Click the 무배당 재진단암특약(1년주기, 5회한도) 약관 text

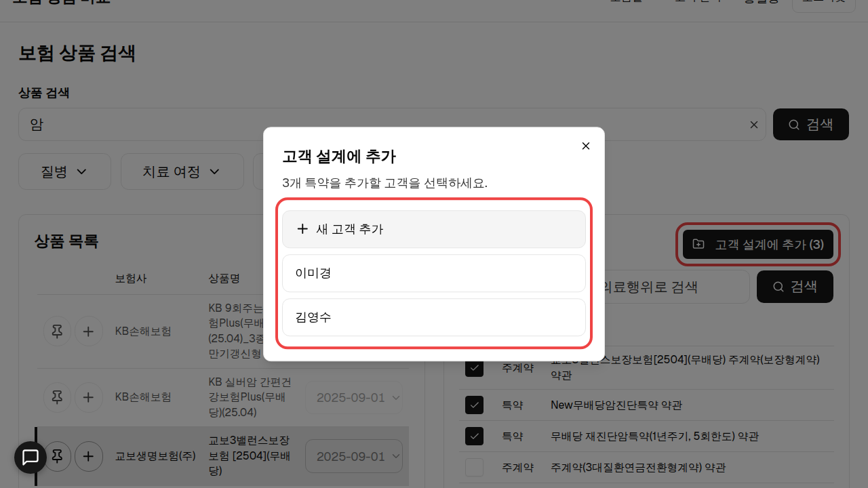click(654, 436)
